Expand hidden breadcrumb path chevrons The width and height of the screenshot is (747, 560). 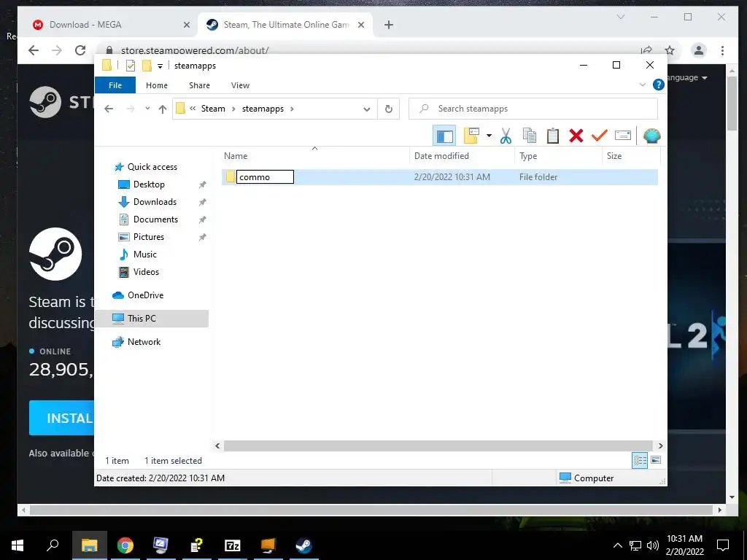pyautogui.click(x=193, y=109)
